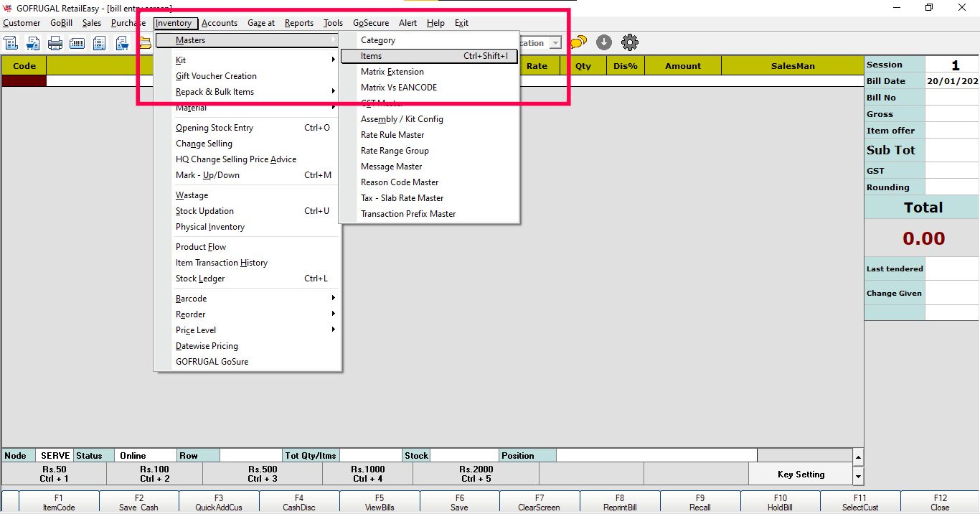Open the Tools menu

click(333, 23)
